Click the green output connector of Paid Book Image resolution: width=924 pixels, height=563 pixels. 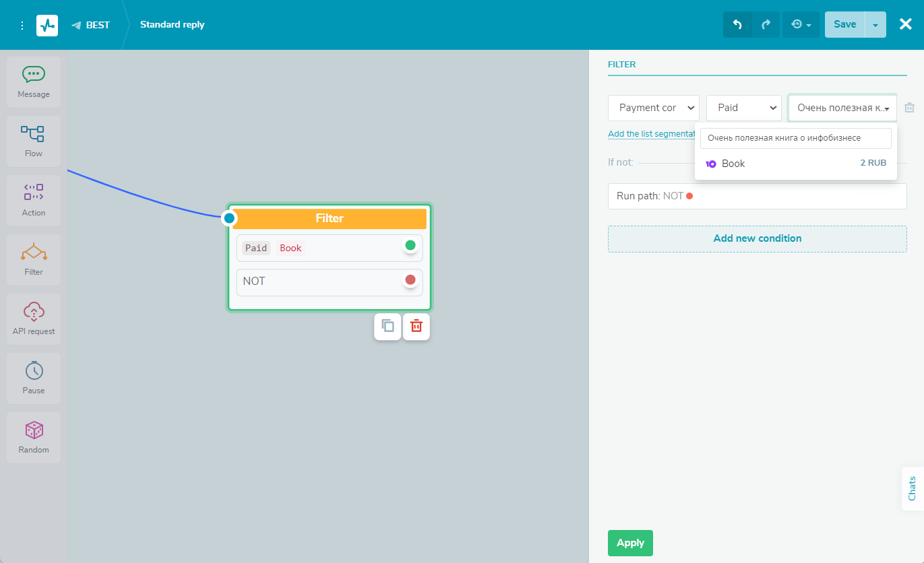point(410,245)
